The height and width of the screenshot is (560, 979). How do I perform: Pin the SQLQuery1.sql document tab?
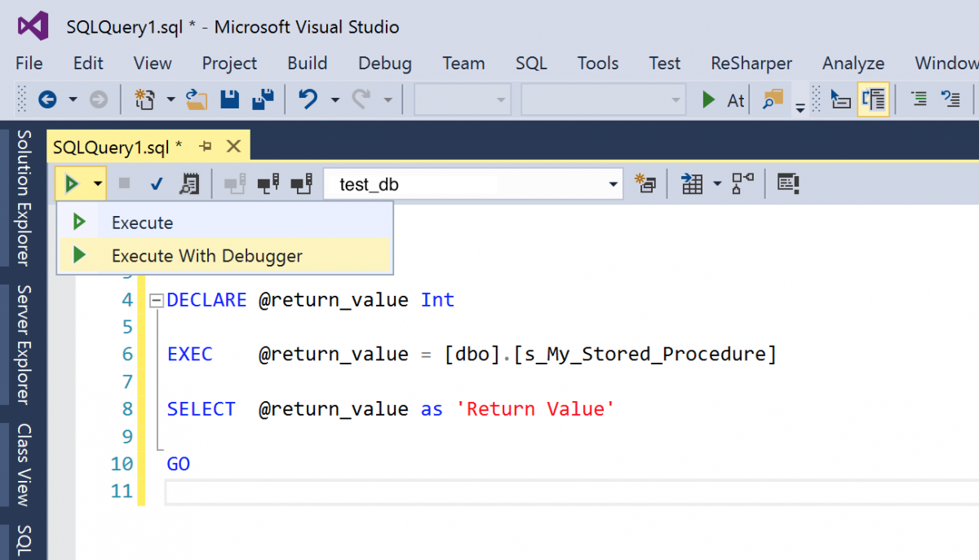coord(206,145)
